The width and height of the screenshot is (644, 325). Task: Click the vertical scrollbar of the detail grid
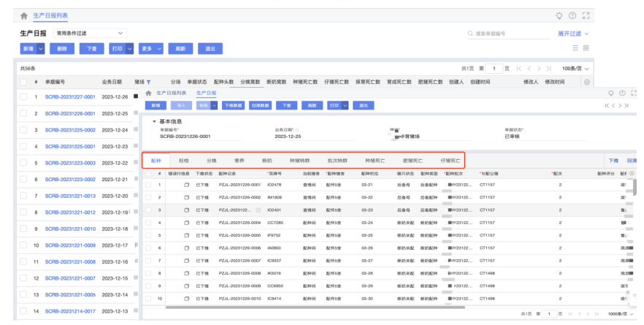[635, 187]
